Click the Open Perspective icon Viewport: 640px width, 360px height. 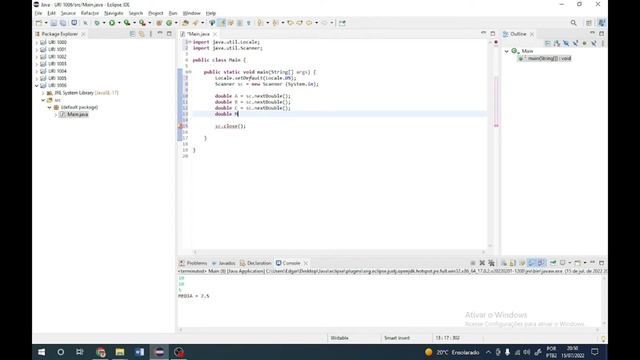pos(589,23)
